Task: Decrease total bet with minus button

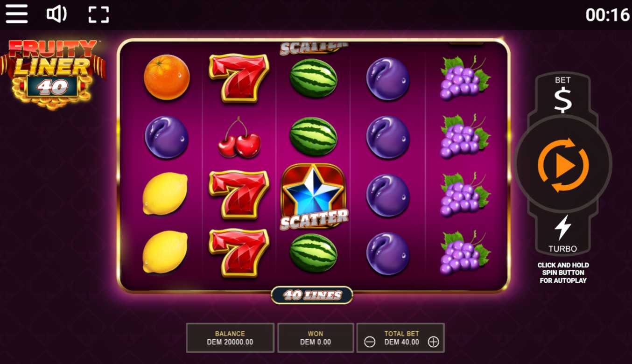Action: coord(370,342)
